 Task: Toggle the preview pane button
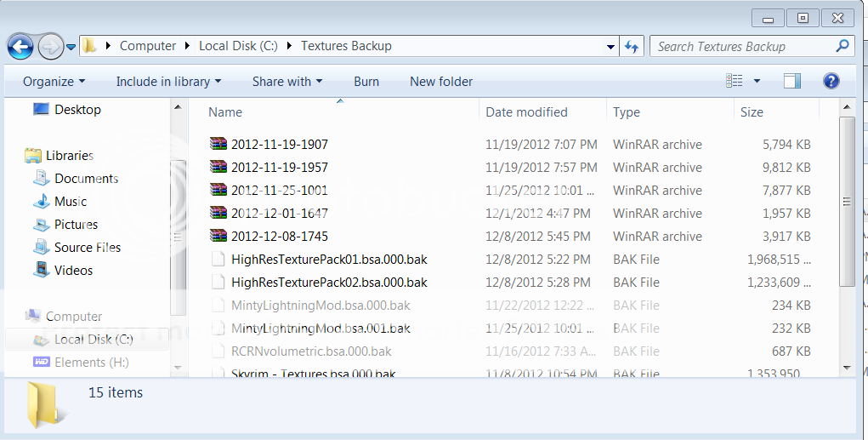click(792, 81)
